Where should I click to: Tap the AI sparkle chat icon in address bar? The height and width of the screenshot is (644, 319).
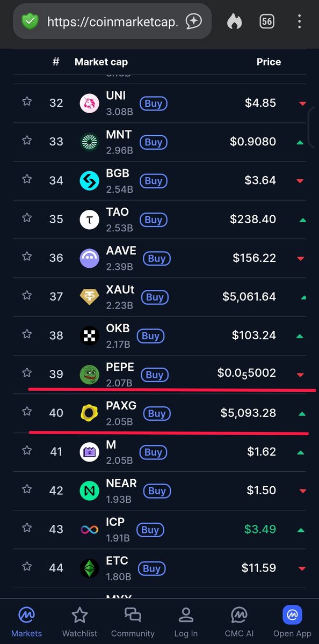(x=194, y=21)
